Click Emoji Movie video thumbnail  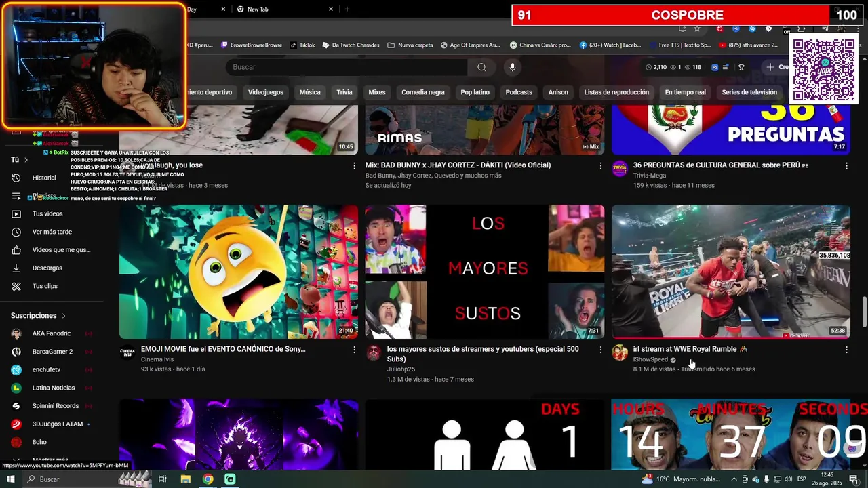pos(239,271)
